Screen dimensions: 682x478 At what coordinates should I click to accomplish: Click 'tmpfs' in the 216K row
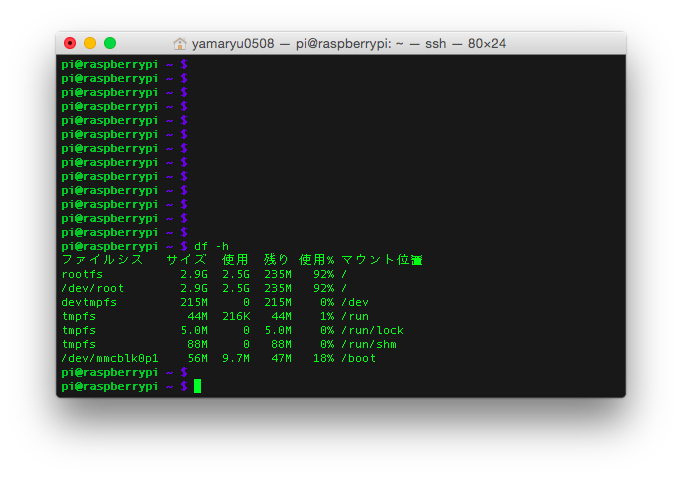click(x=79, y=316)
